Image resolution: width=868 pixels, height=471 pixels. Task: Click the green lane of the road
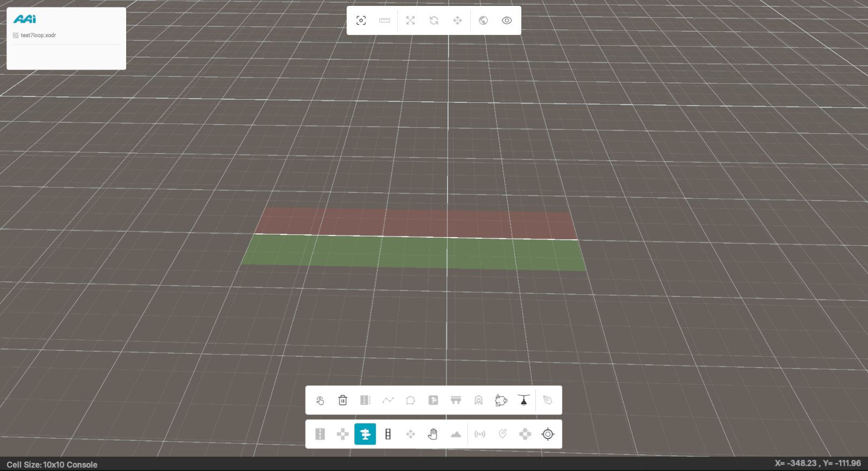tap(415, 252)
